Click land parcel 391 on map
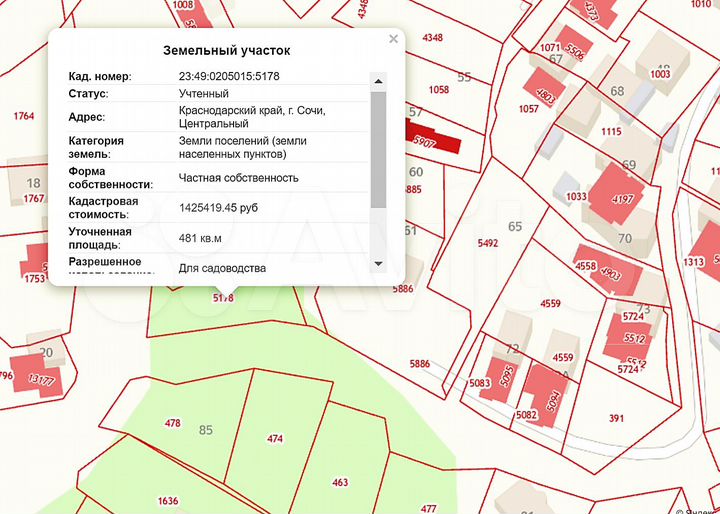The width and height of the screenshot is (720, 514). (616, 418)
